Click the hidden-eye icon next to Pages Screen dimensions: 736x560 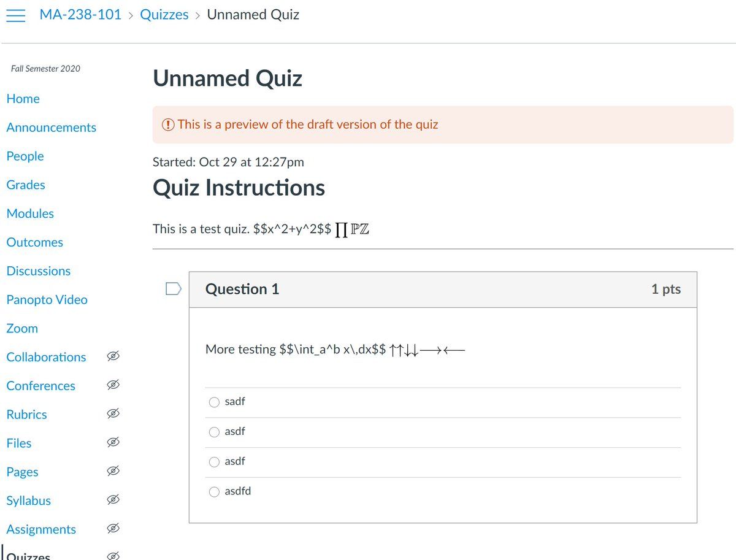click(112, 472)
